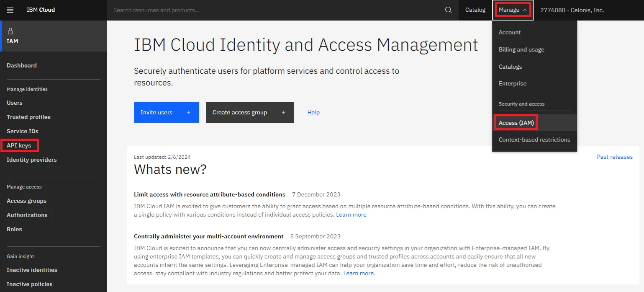Click the 'IBM Cloud Identity and Access Management' title
This screenshot has width=644, height=292.
306,44
